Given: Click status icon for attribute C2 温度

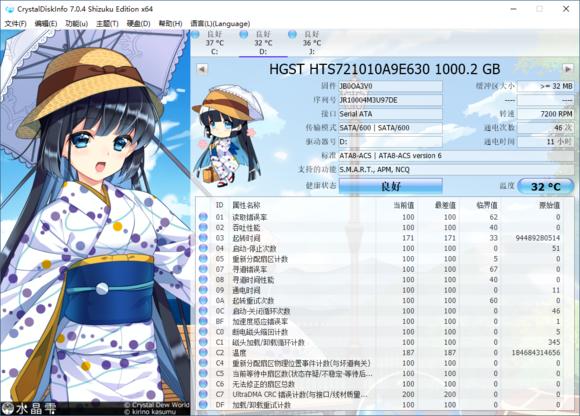Looking at the screenshot, I should (x=203, y=353).
